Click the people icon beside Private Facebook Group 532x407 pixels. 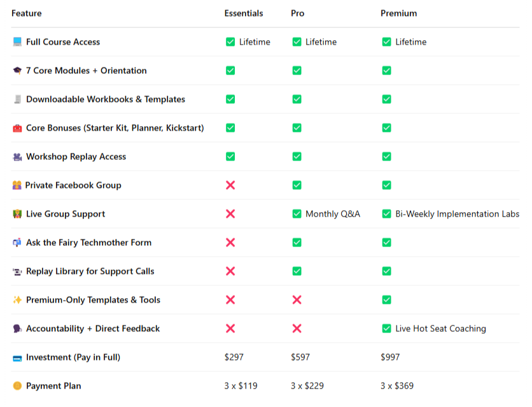pos(17,185)
